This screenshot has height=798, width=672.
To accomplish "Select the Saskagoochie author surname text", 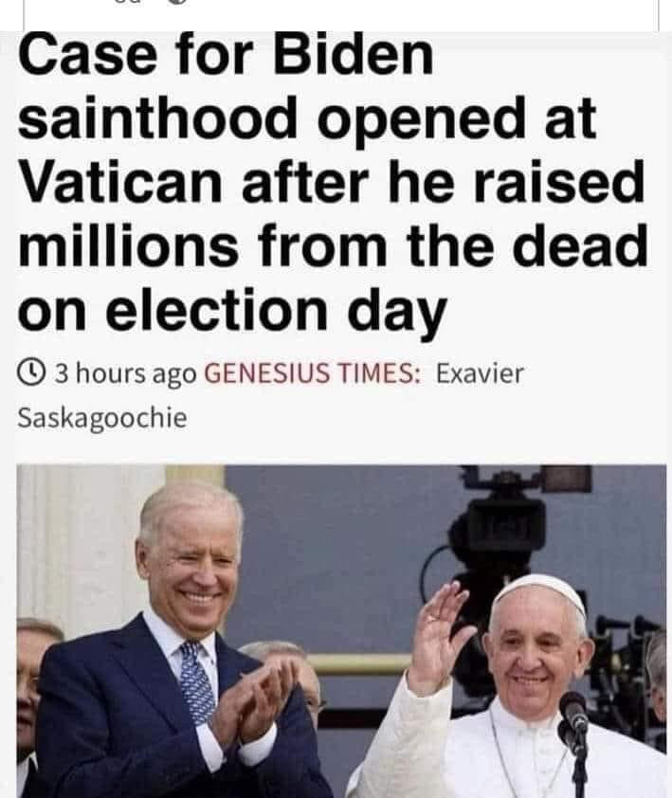I will [102, 418].
